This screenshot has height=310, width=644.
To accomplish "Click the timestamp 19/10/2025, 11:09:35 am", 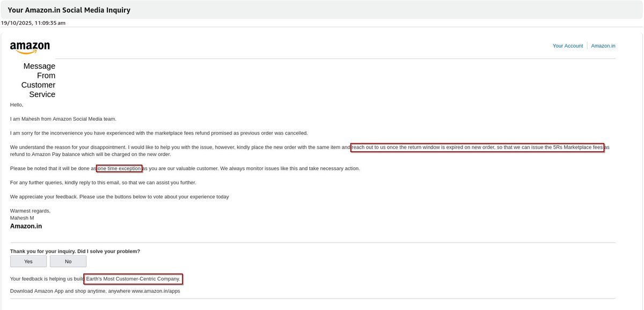I will pos(33,23).
